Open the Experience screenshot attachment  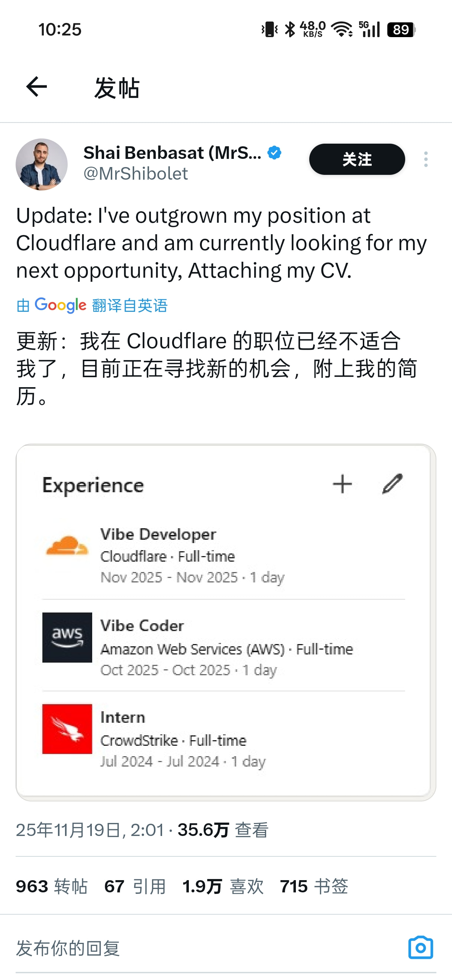tap(226, 623)
